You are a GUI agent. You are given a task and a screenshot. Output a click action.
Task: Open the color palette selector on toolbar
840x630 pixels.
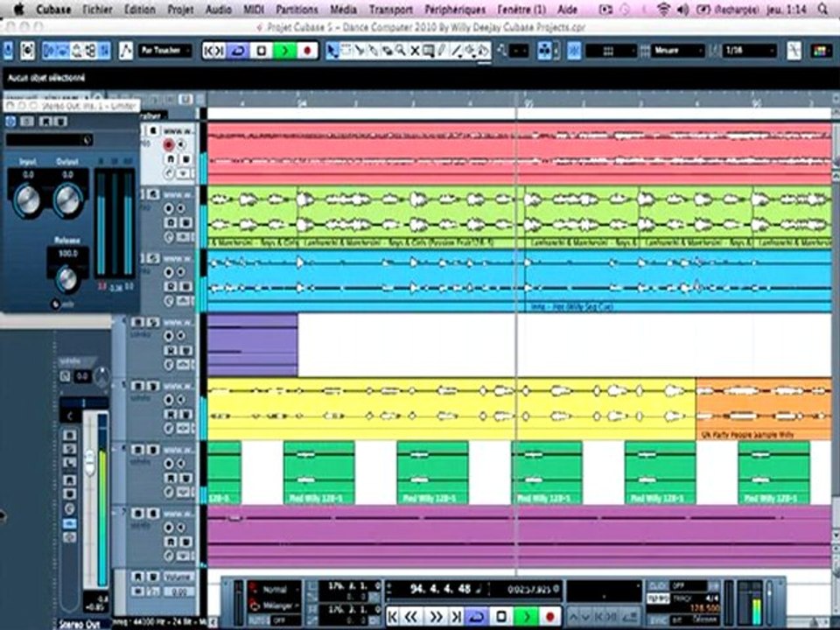822,51
